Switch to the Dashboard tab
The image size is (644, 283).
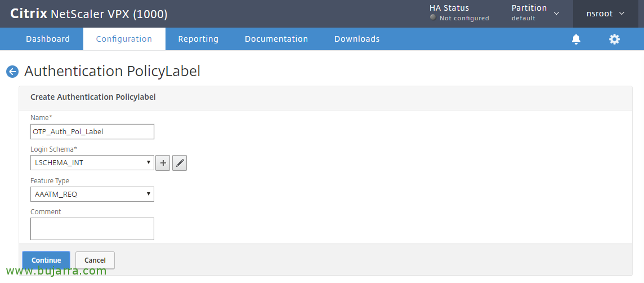click(x=48, y=39)
